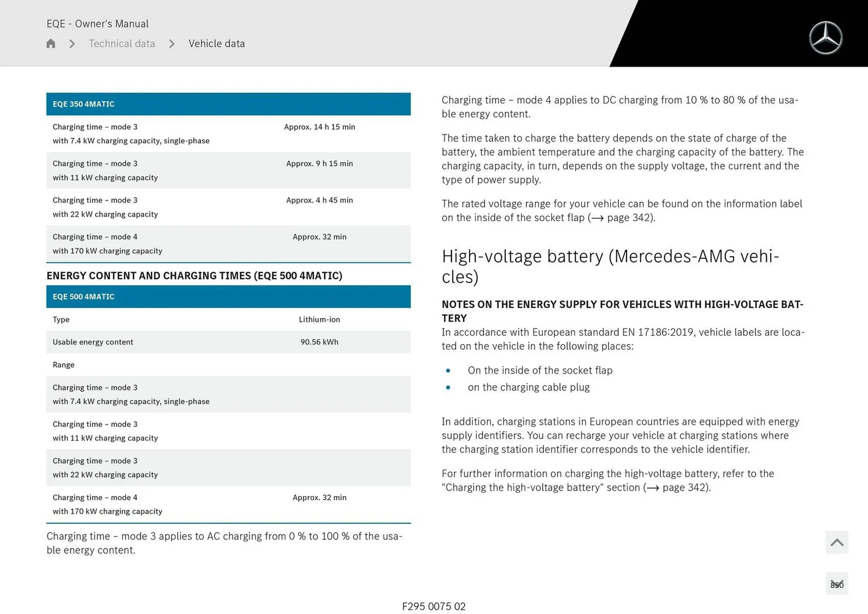The width and height of the screenshot is (868, 614).
Task: Click the Approx. 4 h 45 min value
Action: click(320, 200)
